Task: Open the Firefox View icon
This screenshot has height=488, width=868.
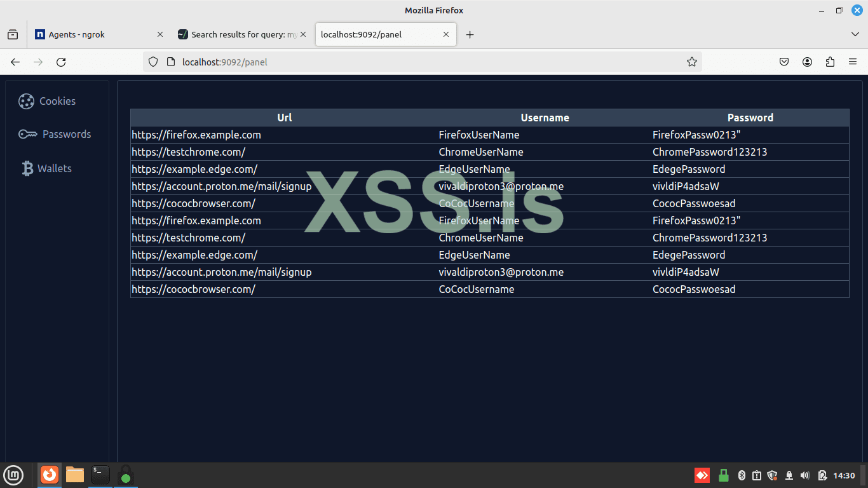Action: 13,34
